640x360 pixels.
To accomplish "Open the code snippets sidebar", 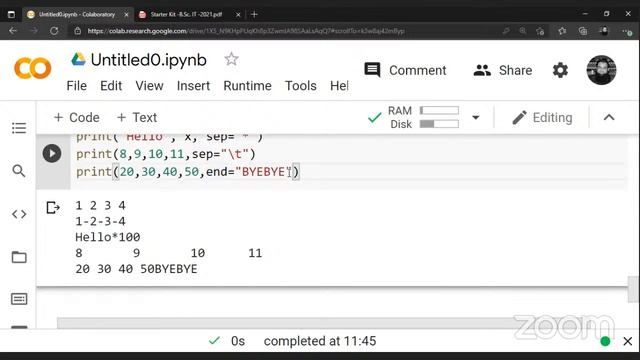I will click(19, 214).
